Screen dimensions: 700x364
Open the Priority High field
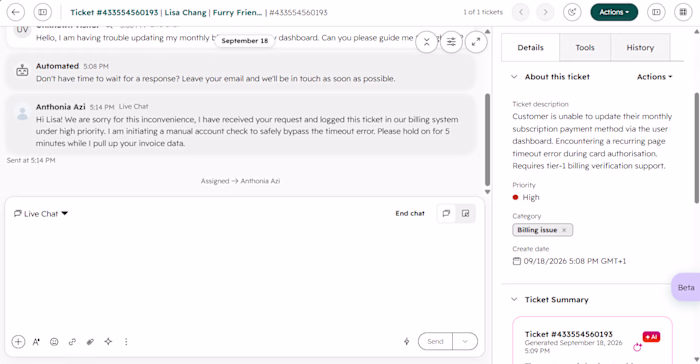pos(526,197)
